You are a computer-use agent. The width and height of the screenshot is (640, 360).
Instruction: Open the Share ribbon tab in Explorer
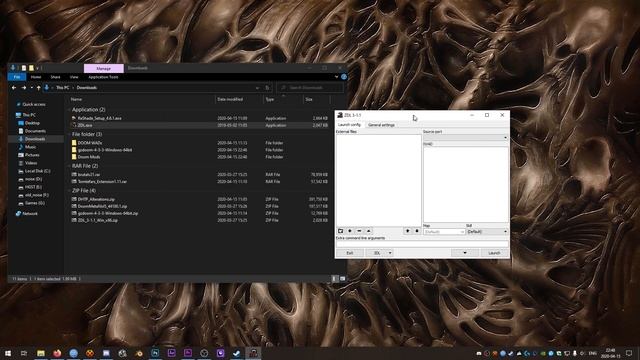[x=56, y=77]
